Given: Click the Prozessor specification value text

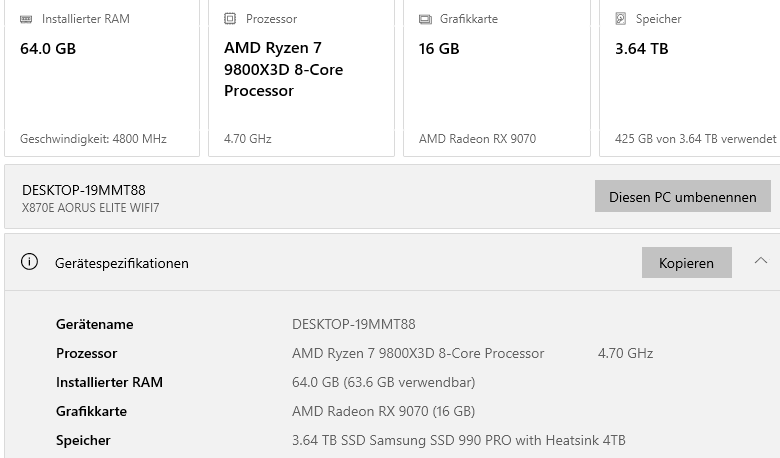Looking at the screenshot, I should pyautogui.click(x=418, y=353).
